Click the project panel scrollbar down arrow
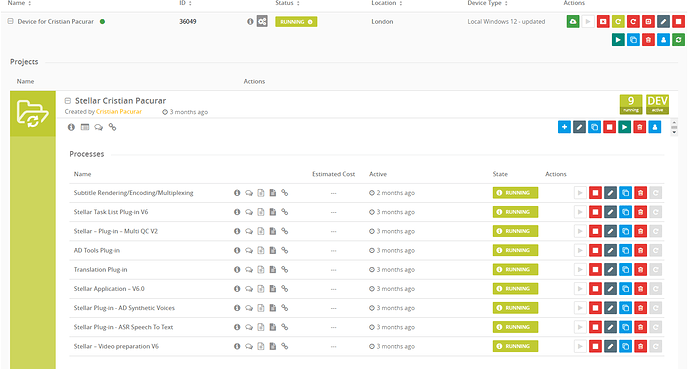This screenshot has width=690, height=369. (x=674, y=131)
